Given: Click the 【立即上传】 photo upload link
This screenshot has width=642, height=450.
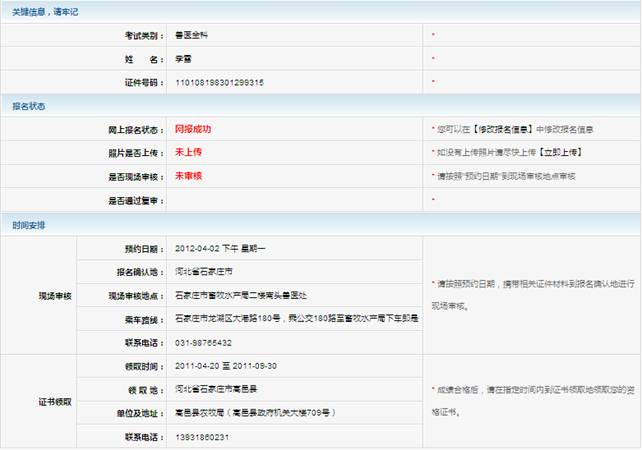Looking at the screenshot, I should [559, 153].
